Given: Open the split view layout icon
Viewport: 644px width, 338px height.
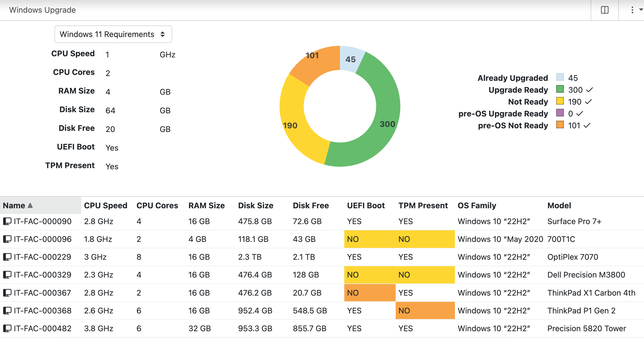Looking at the screenshot, I should click(604, 10).
